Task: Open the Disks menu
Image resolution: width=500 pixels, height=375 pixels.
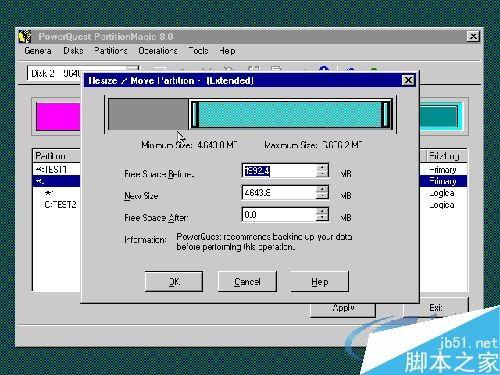Action: tap(73, 51)
